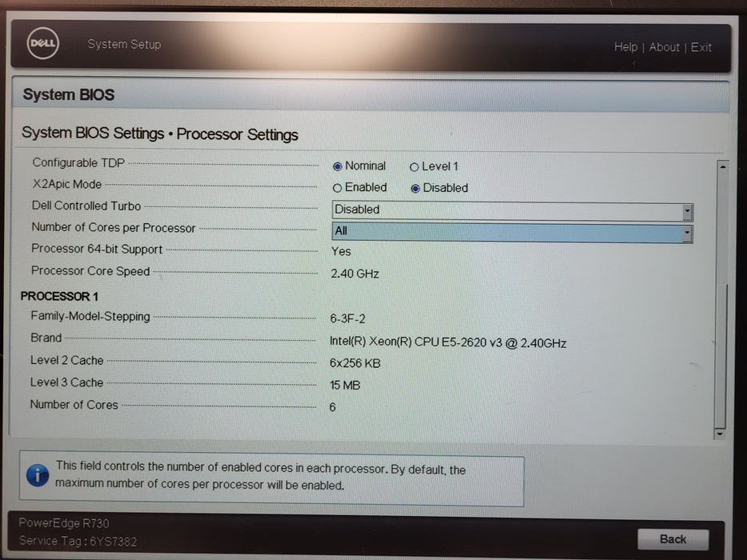Click the Level 2 Cache label

click(x=66, y=360)
